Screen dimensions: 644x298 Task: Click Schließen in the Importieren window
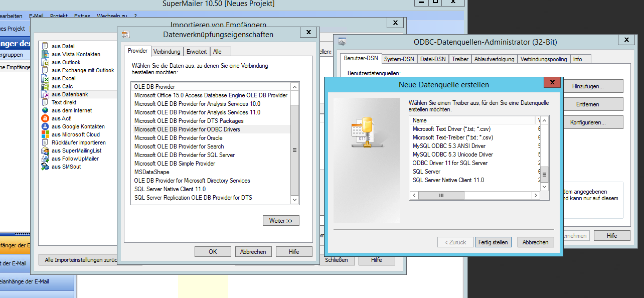tap(336, 260)
